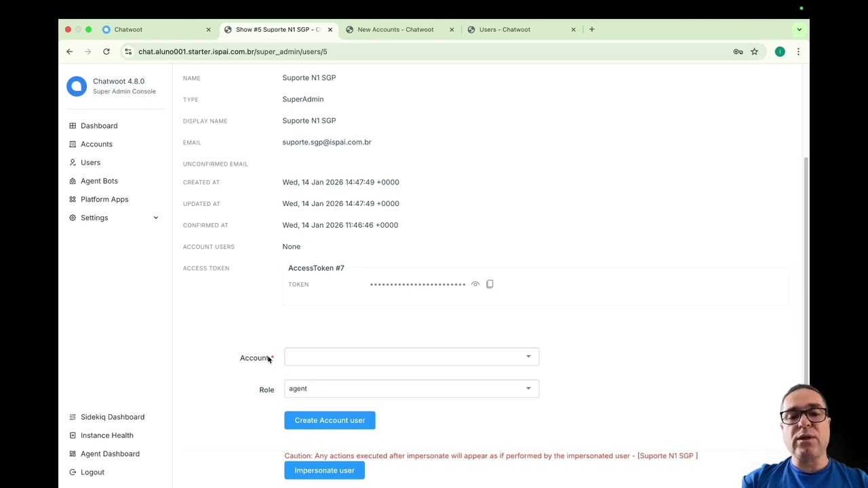Click the Logout arrow icon
This screenshot has height=488, width=868.
(x=73, y=472)
